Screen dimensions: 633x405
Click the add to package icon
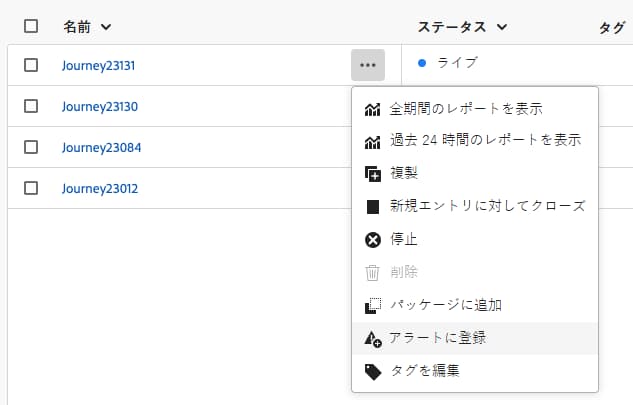pyautogui.click(x=373, y=305)
